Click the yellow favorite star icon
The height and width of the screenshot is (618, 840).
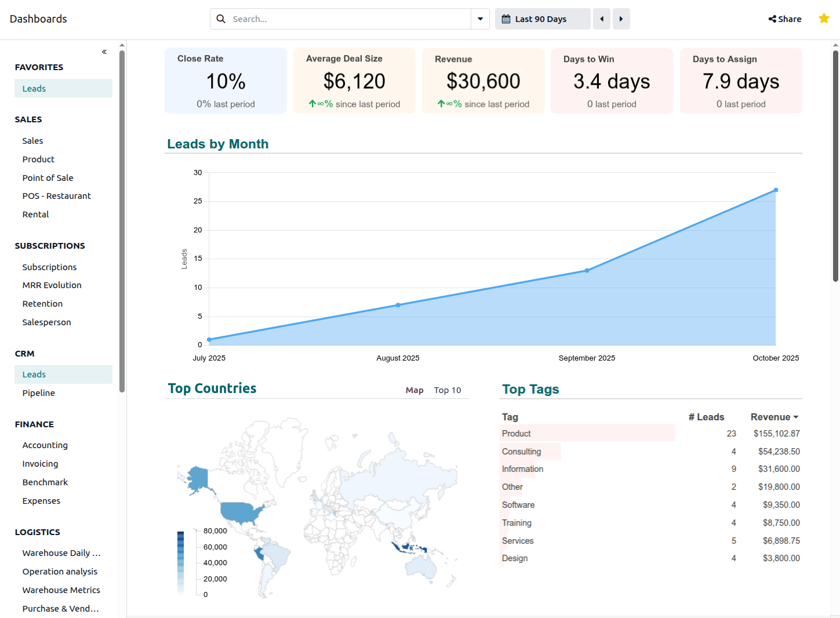coord(824,18)
